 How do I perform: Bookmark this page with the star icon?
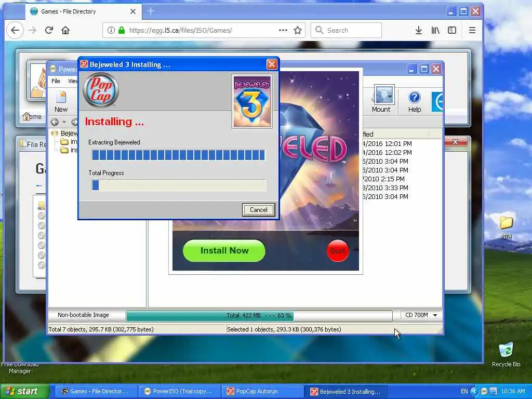pyautogui.click(x=298, y=30)
